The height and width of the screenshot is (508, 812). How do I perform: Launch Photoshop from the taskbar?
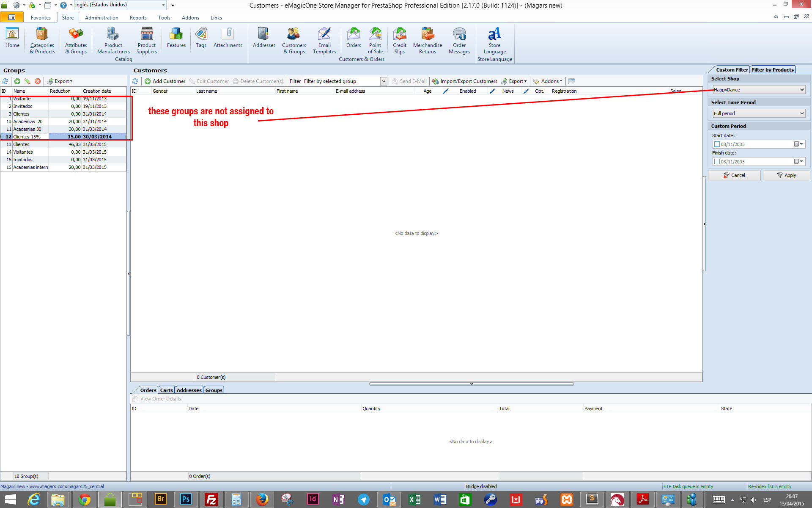186,500
